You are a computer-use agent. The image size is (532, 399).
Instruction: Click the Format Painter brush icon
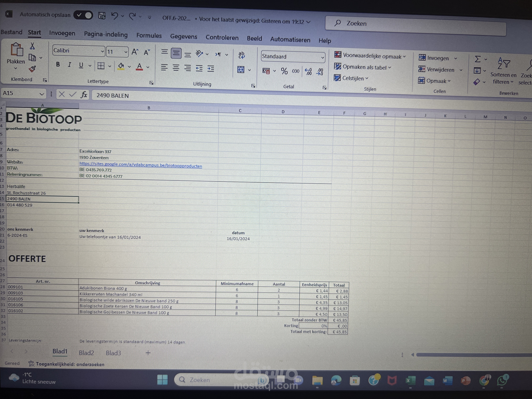pos(32,69)
